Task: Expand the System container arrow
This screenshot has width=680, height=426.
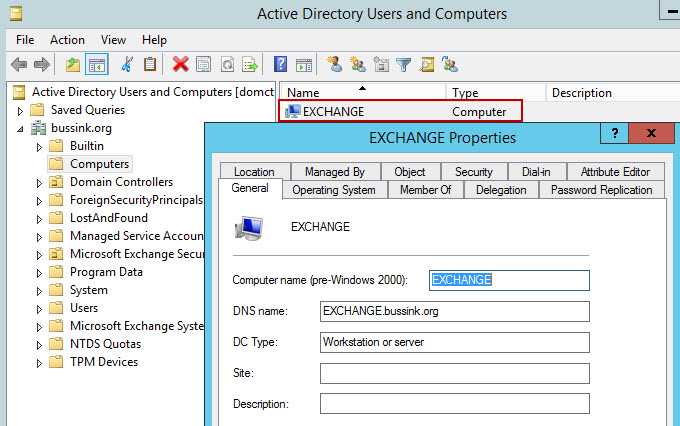Action: pyautogui.click(x=39, y=291)
